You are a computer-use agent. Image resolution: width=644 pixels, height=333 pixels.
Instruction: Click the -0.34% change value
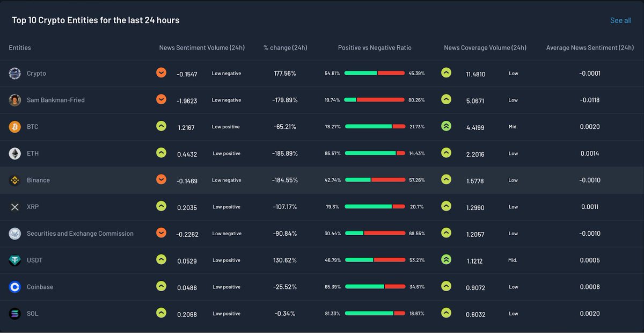point(285,314)
